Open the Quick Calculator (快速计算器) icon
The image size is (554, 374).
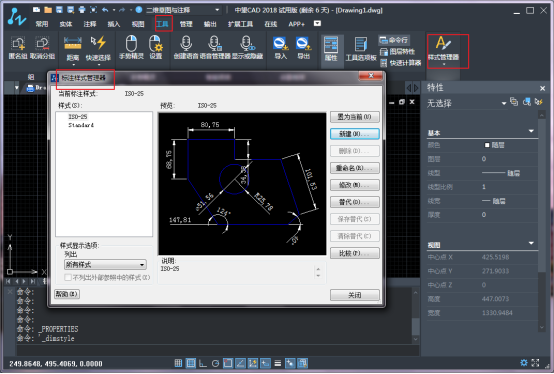pos(401,63)
